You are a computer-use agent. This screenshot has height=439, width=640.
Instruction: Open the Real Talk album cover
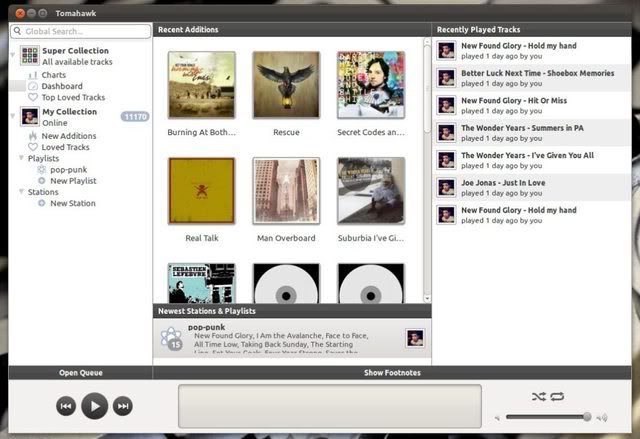click(202, 191)
